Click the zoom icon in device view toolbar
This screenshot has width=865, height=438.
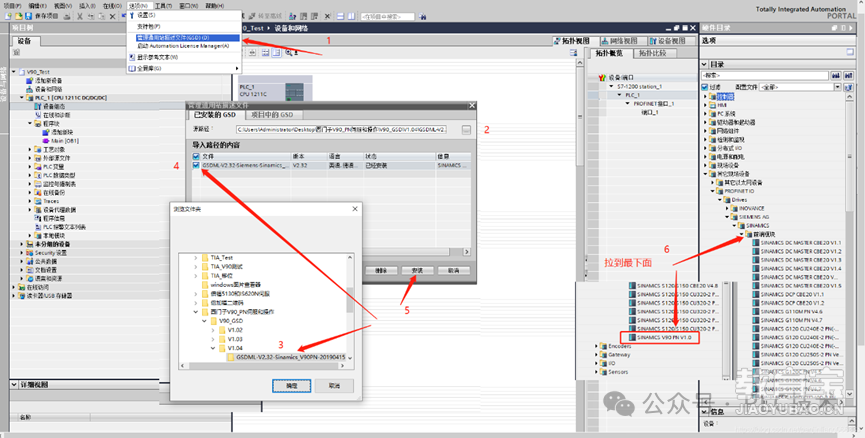[x=288, y=52]
